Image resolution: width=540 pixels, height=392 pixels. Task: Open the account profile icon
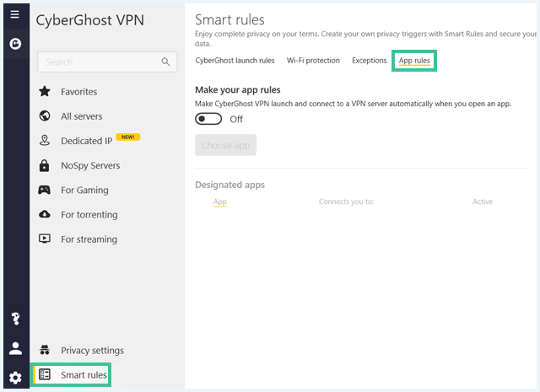(x=15, y=348)
